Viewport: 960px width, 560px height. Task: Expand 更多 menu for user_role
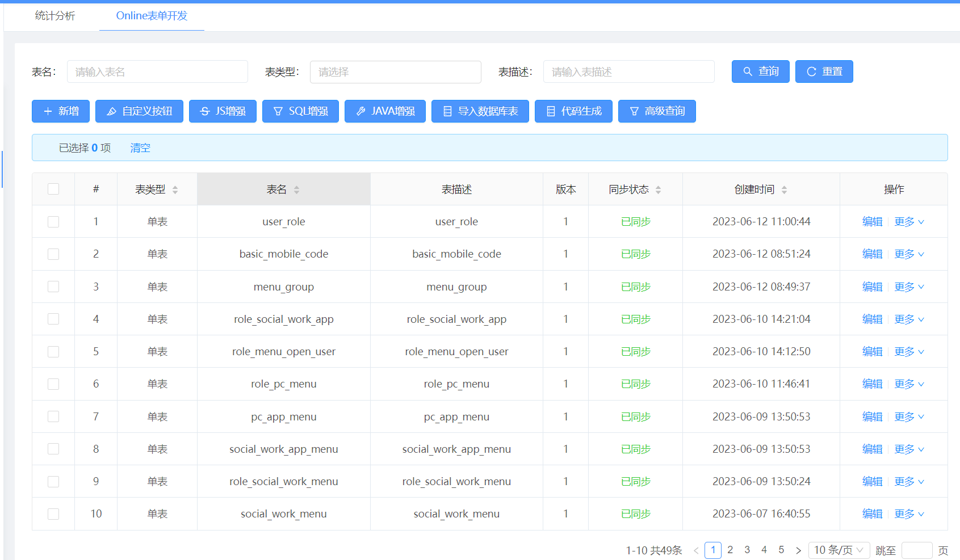pos(909,222)
